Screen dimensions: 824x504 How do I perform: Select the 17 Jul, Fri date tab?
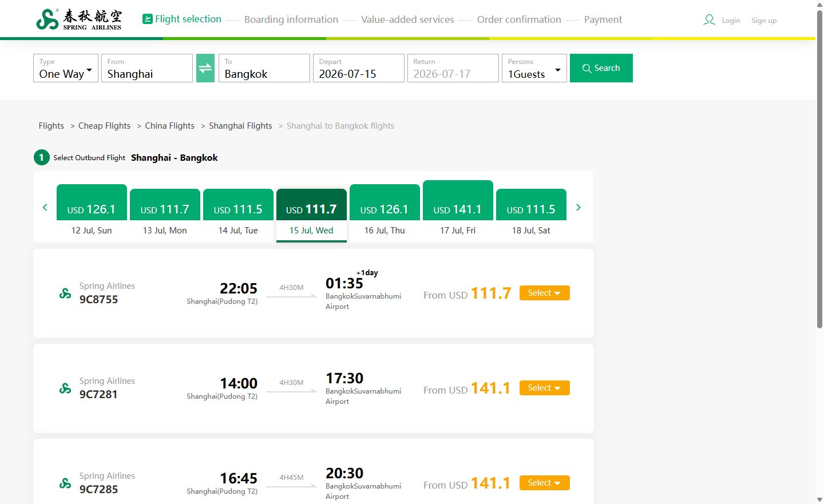pos(458,211)
